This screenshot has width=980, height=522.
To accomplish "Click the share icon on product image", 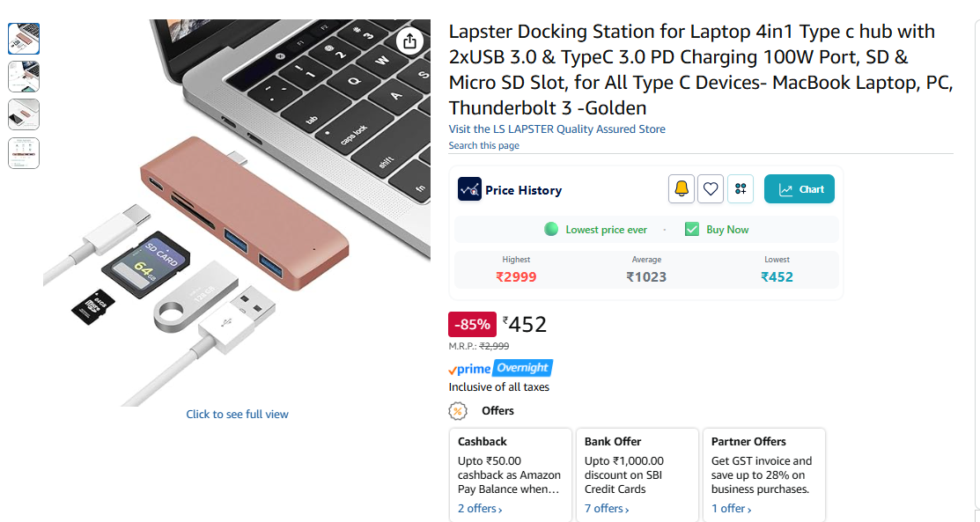I will click(409, 40).
